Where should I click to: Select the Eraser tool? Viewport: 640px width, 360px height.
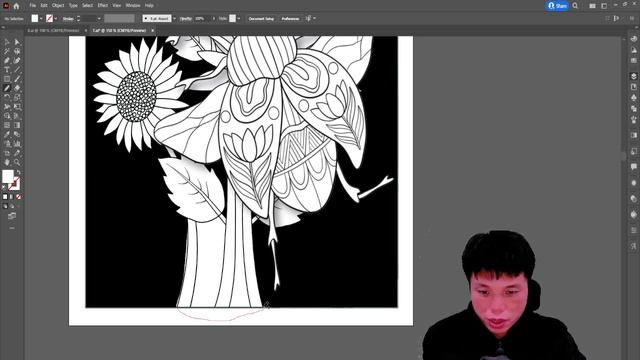coord(17,88)
